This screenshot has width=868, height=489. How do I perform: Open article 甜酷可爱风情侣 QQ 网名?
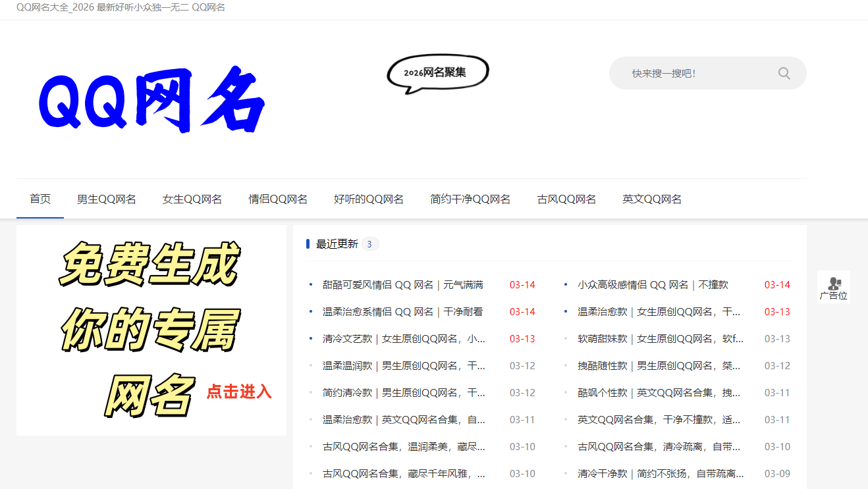[x=402, y=285]
